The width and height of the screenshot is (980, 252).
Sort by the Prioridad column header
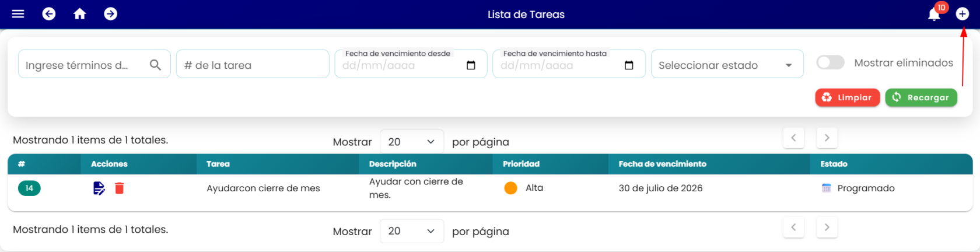(x=521, y=164)
